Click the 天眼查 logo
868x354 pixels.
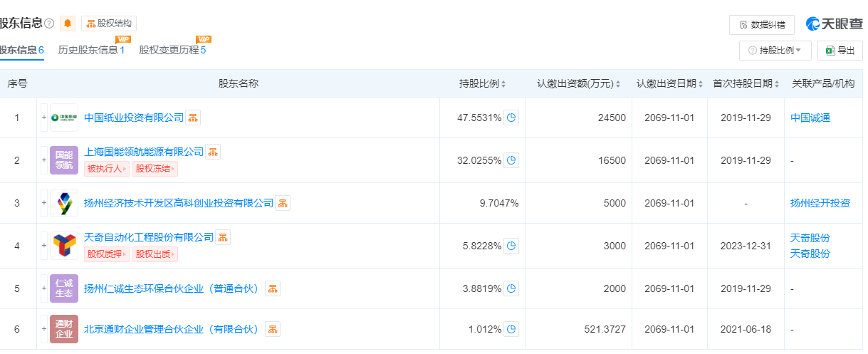(x=834, y=24)
